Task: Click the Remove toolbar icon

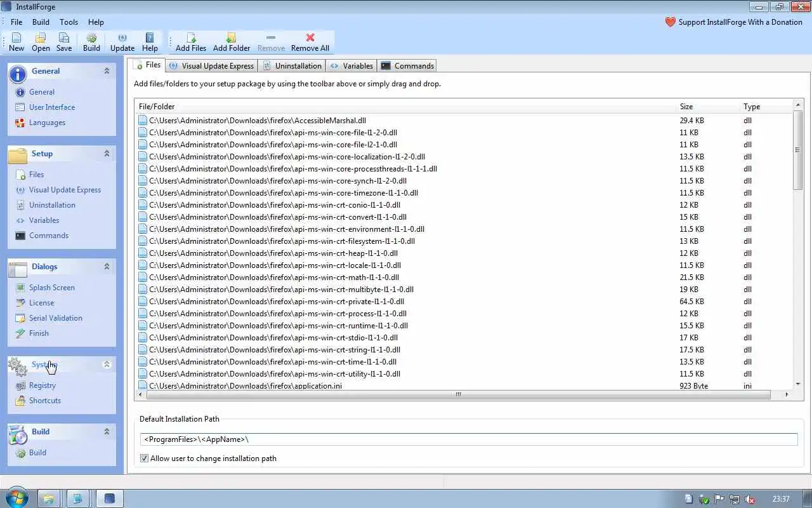Action: tap(271, 42)
